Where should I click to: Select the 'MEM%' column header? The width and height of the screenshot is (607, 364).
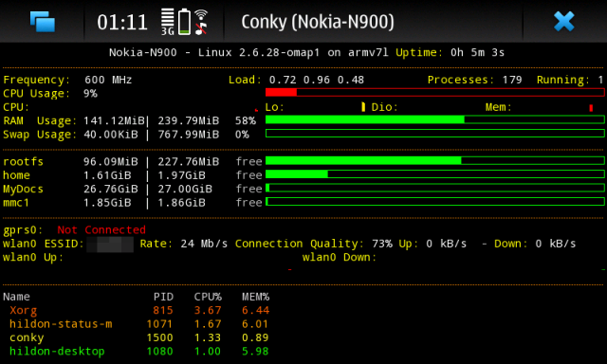pos(255,297)
